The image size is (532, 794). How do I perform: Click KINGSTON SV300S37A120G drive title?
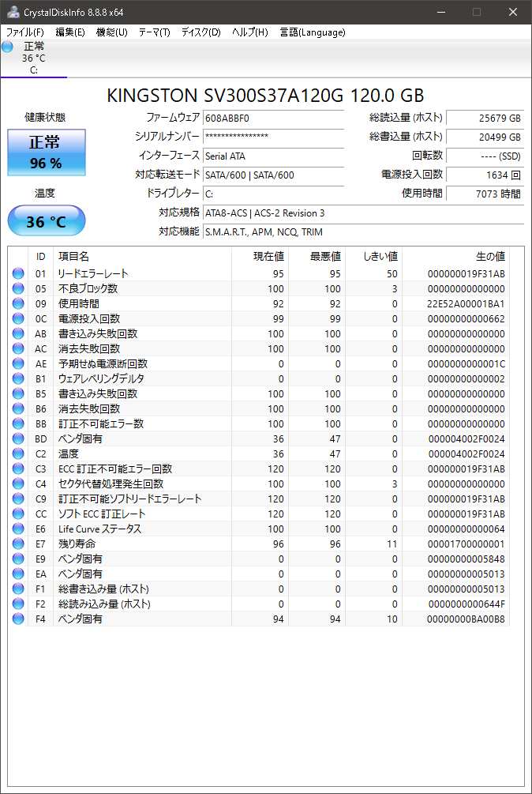265,95
